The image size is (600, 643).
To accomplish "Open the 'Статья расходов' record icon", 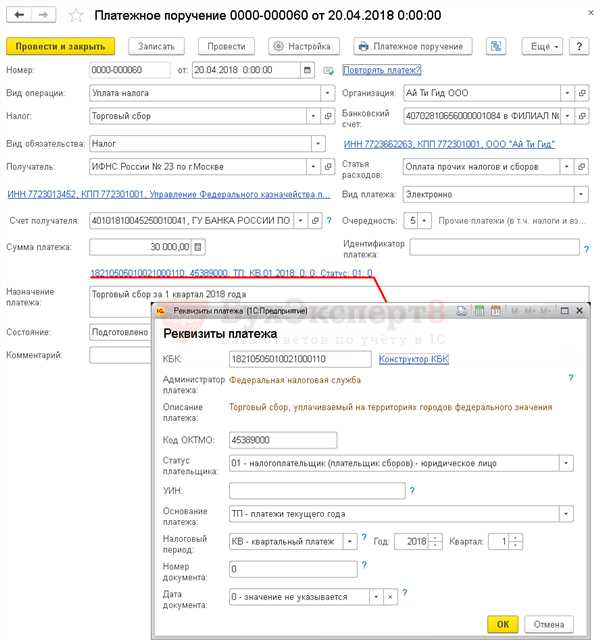I will pyautogui.click(x=581, y=166).
